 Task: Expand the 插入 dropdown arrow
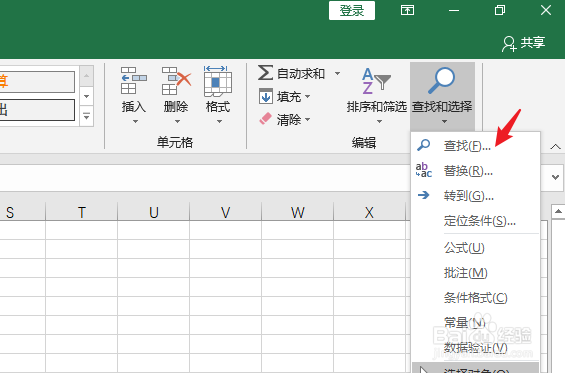tap(135, 121)
